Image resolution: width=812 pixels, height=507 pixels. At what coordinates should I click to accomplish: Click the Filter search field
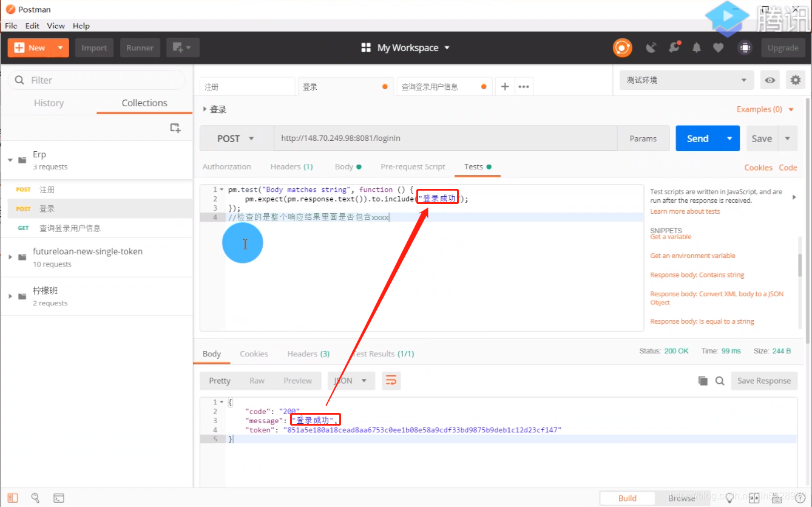[96, 80]
